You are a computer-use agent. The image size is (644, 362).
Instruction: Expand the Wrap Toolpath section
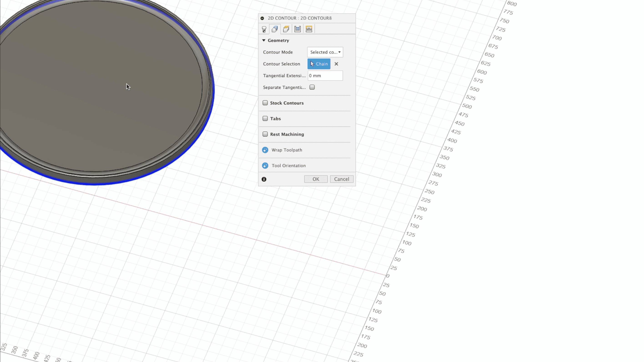[265, 150]
